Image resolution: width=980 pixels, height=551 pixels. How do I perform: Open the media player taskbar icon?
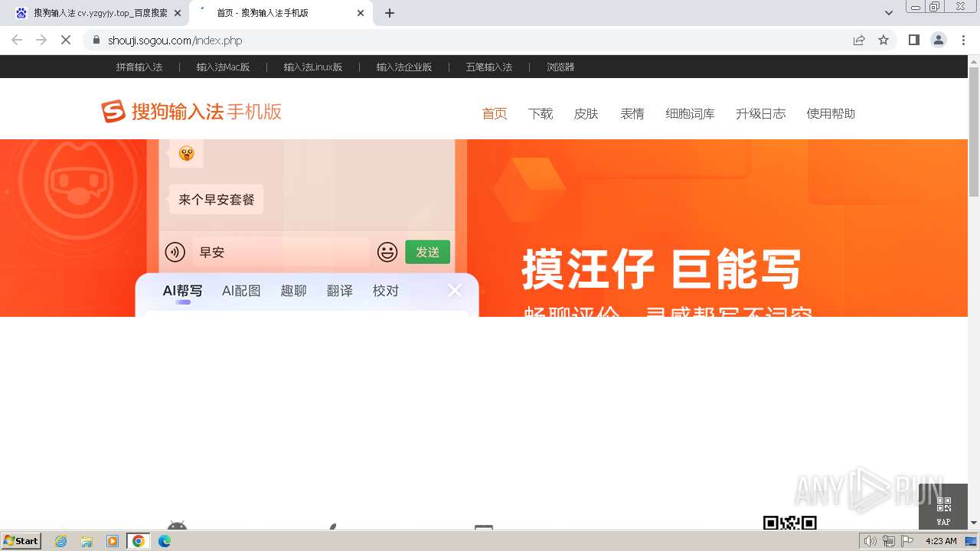point(113,541)
